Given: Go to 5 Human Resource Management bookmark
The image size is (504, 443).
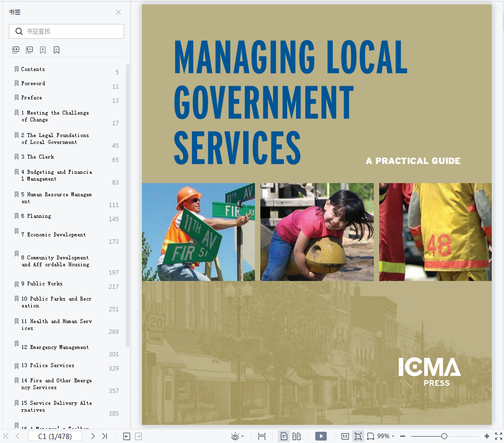Looking at the screenshot, I should [57, 198].
